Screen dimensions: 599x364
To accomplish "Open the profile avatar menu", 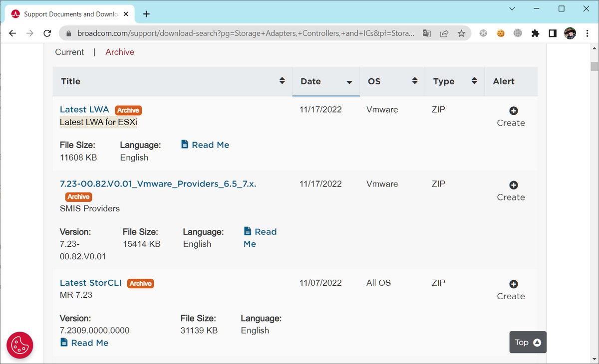I will (x=570, y=33).
